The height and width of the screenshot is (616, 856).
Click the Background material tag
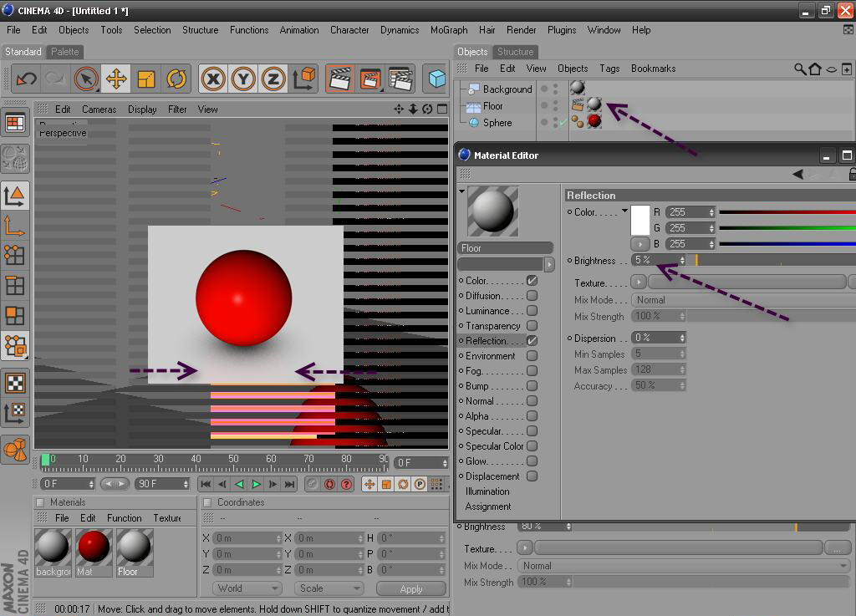[577, 87]
